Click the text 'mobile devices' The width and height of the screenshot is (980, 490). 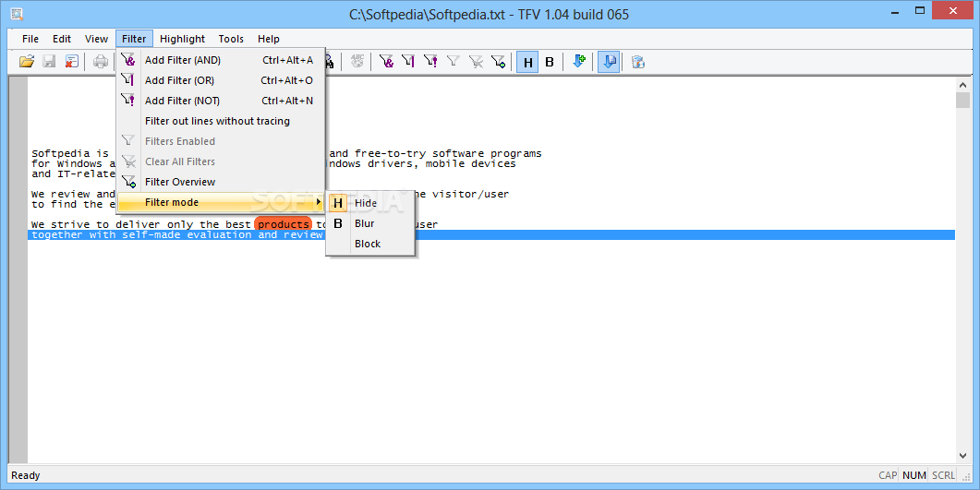(x=471, y=163)
